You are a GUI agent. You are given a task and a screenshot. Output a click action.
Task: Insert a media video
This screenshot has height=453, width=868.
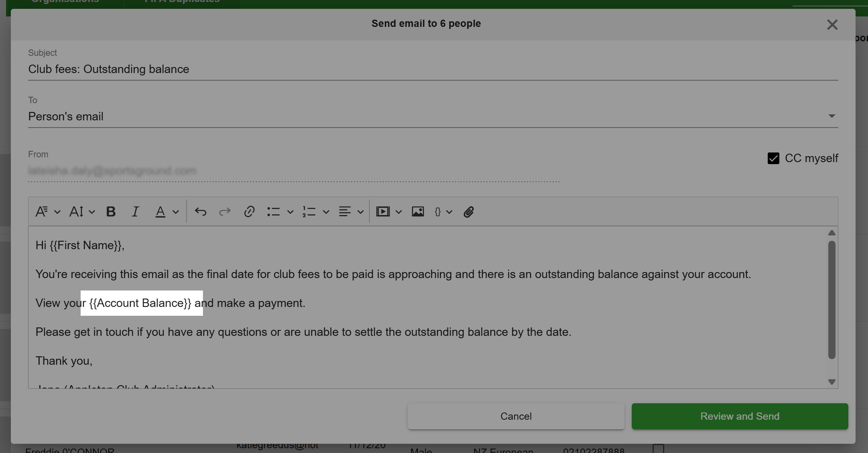(383, 211)
